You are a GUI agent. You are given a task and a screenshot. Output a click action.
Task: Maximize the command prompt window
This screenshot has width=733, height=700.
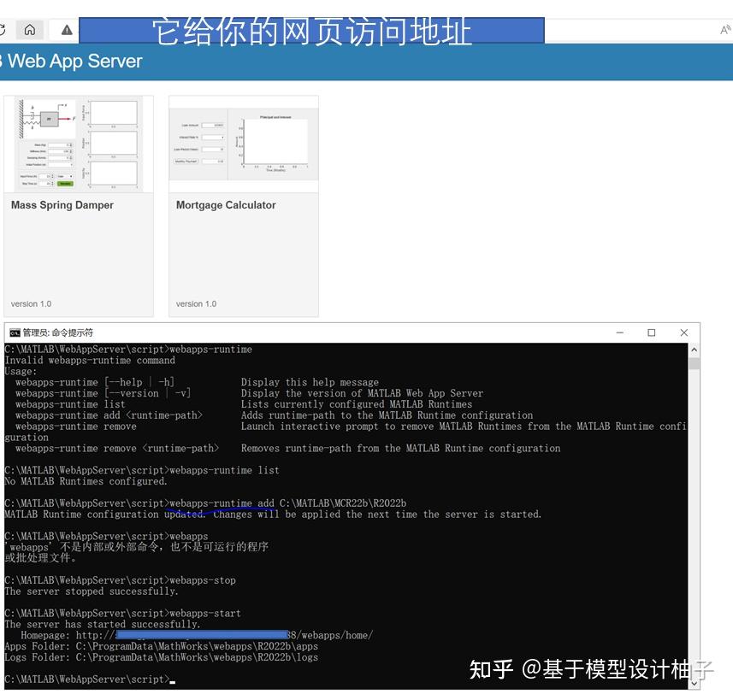click(x=651, y=332)
